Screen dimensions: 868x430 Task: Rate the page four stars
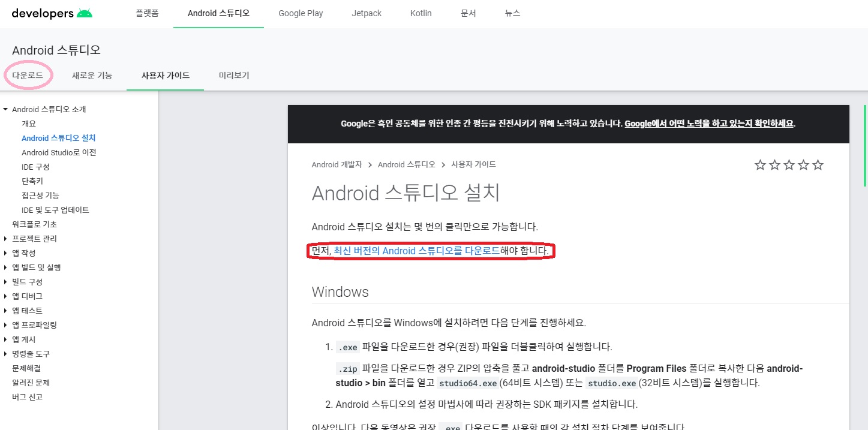[x=803, y=165]
